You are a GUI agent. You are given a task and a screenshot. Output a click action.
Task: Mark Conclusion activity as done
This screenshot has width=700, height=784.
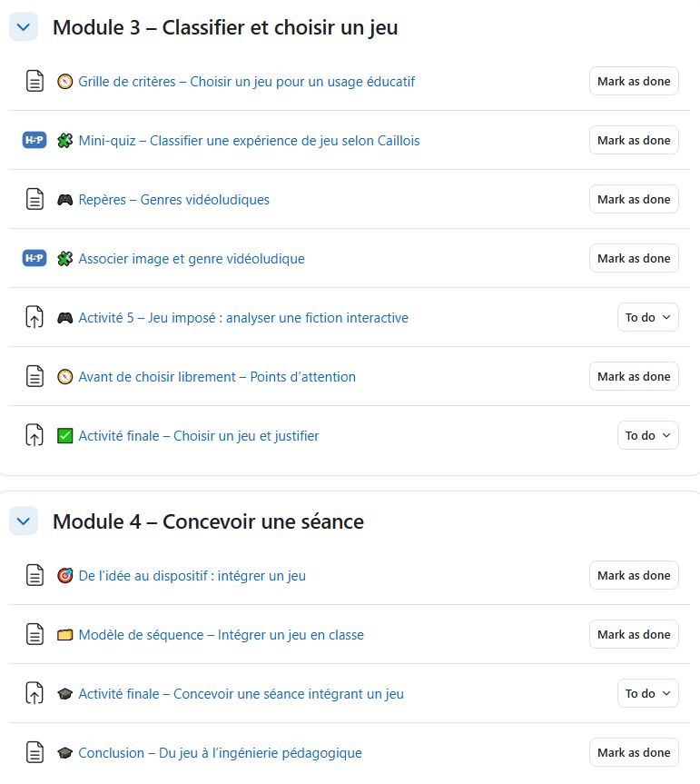634,752
